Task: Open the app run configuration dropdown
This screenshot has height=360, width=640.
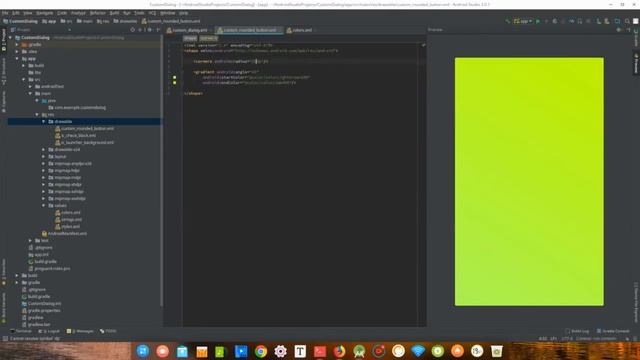Action: pos(523,21)
